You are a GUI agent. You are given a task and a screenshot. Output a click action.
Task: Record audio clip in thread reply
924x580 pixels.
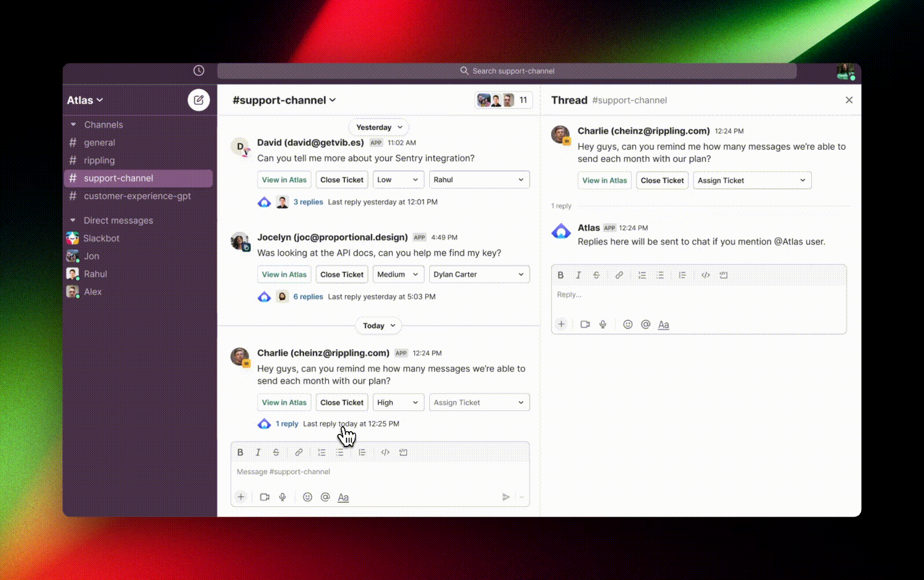pos(603,324)
